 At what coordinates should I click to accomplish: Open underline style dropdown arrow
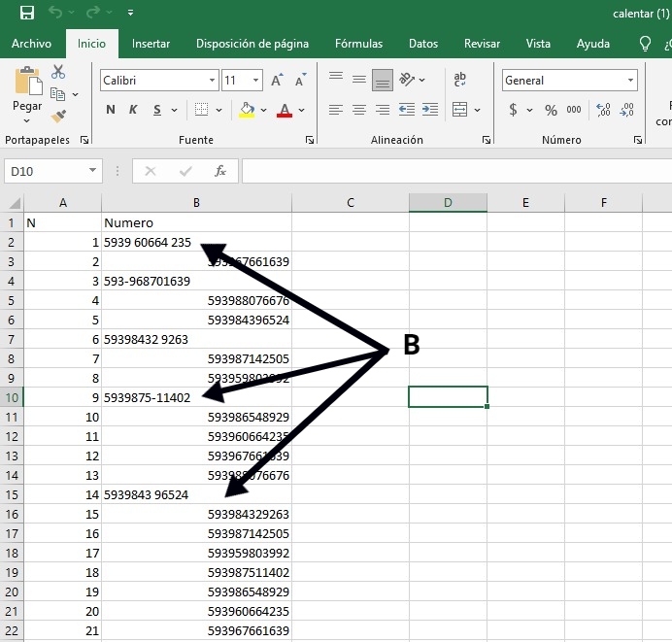point(175,110)
